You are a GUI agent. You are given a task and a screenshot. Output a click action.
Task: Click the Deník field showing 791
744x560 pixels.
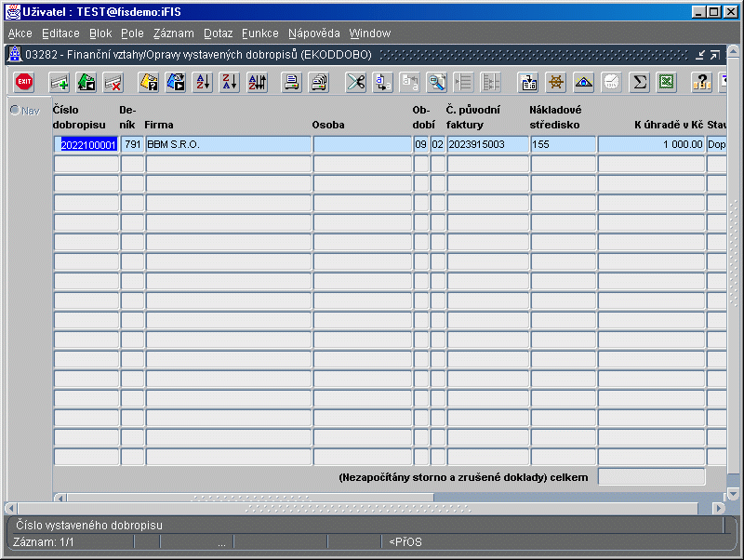click(132, 144)
